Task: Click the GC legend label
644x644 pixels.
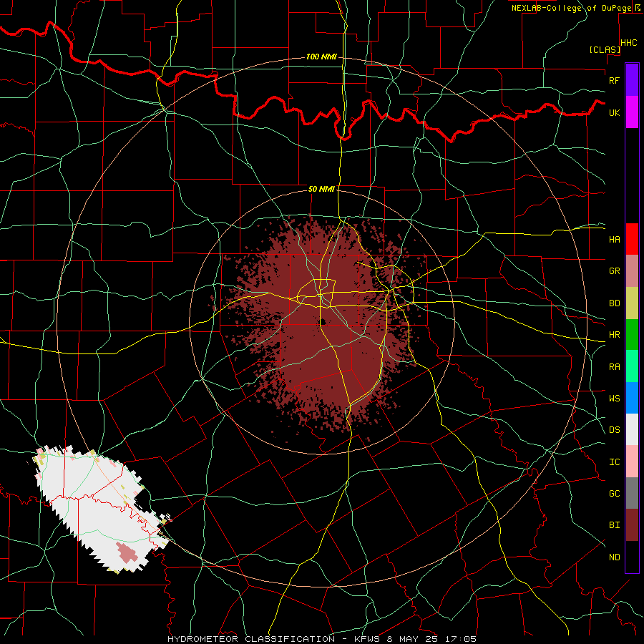Action: tap(614, 494)
